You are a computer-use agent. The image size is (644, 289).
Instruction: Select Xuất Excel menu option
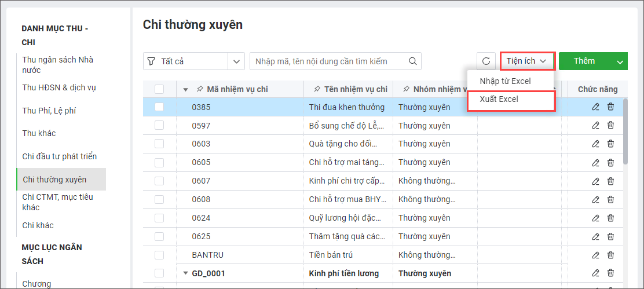pos(511,100)
